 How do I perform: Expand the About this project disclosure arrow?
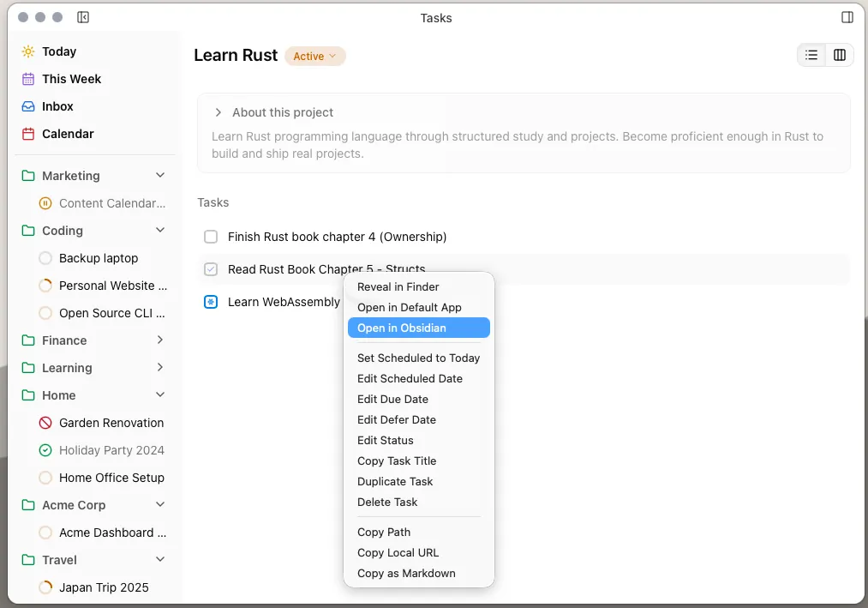tap(218, 111)
